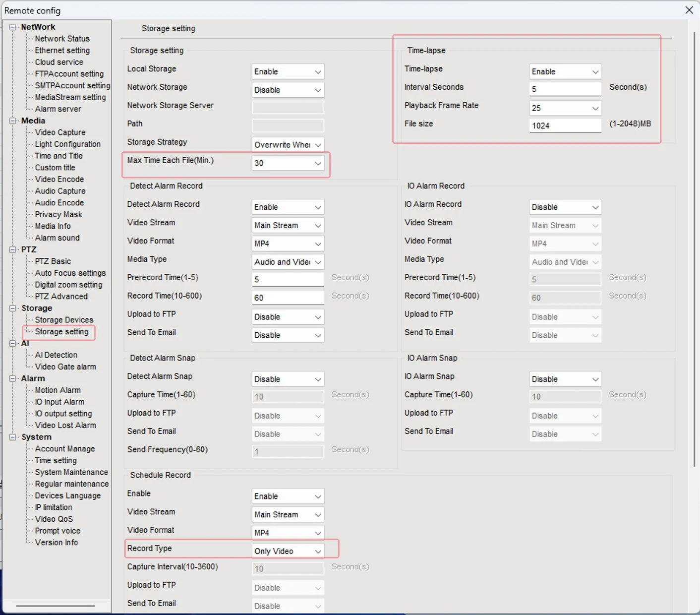Click Detect Alarm Record Time field
Image resolution: width=700 pixels, height=615 pixels.
pyautogui.click(x=288, y=298)
